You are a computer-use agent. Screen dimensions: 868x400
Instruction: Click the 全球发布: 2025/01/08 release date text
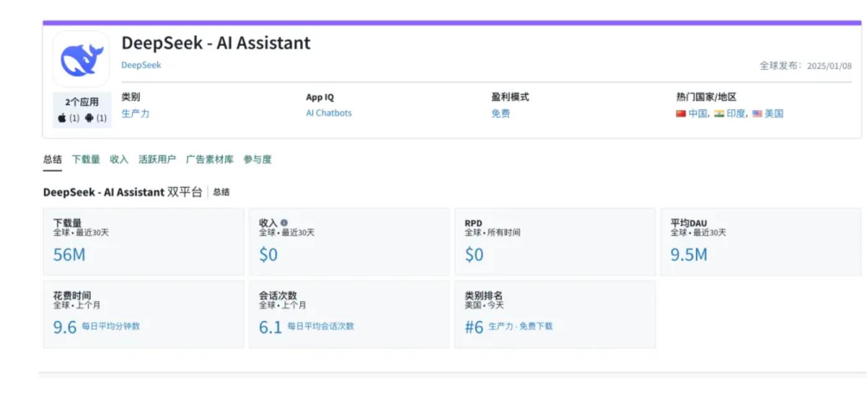tap(805, 66)
